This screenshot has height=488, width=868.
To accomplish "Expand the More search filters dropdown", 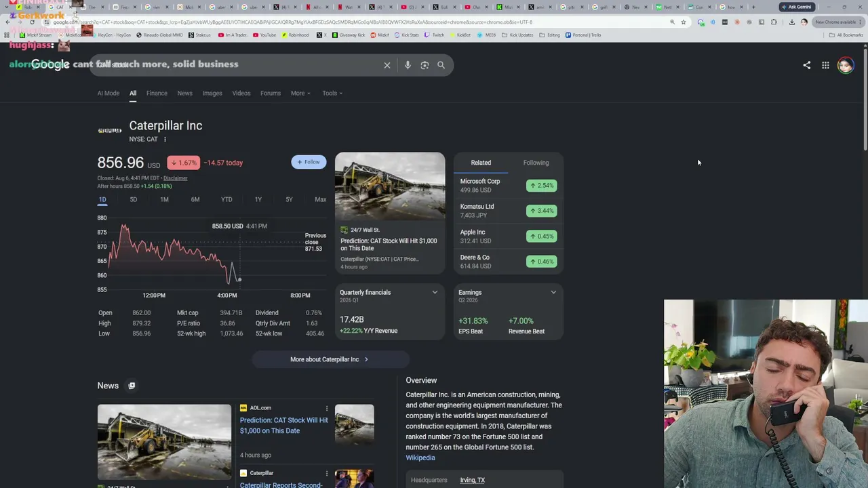I will click(x=300, y=94).
